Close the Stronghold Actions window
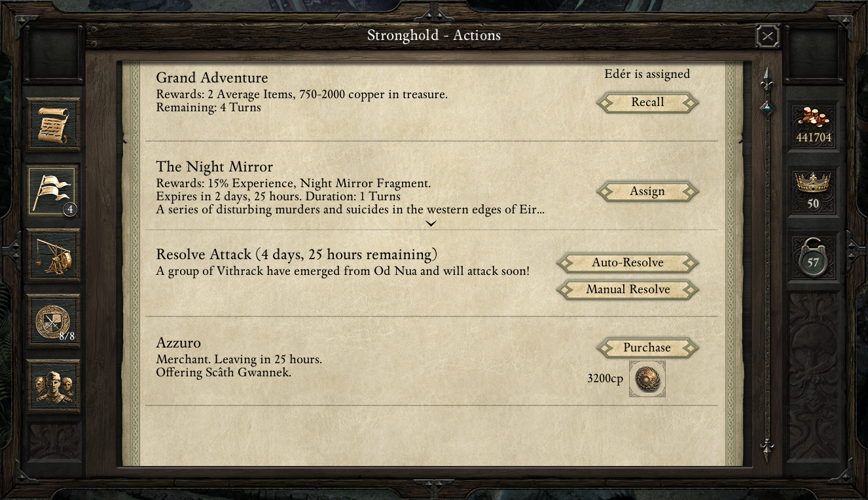Screen dimensions: 868x500 tap(767, 36)
